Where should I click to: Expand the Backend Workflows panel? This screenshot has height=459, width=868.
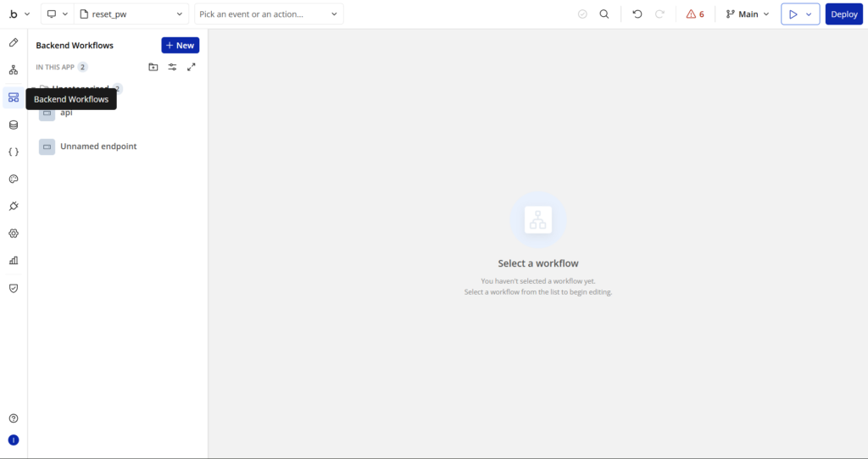coord(192,67)
